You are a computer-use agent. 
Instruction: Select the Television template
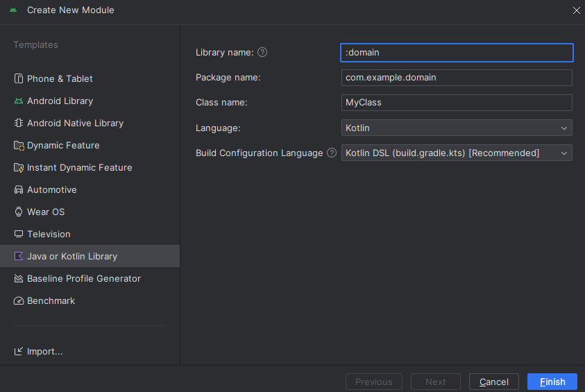tap(90, 234)
